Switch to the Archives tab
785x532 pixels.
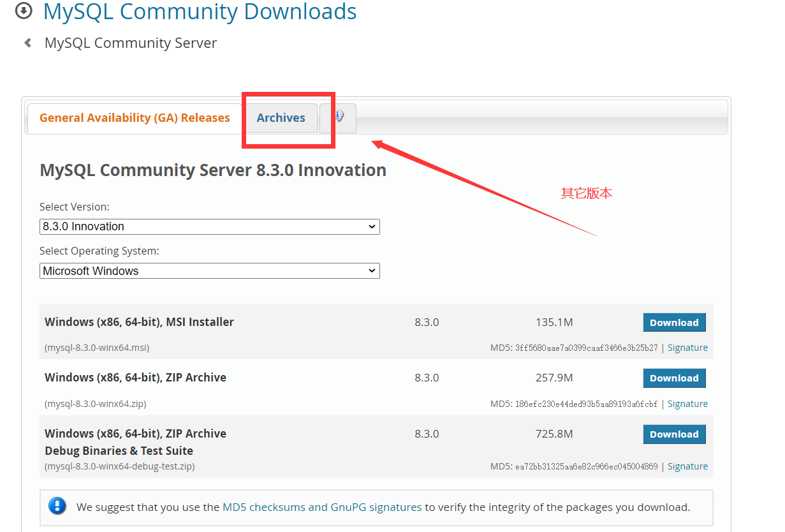click(x=281, y=118)
